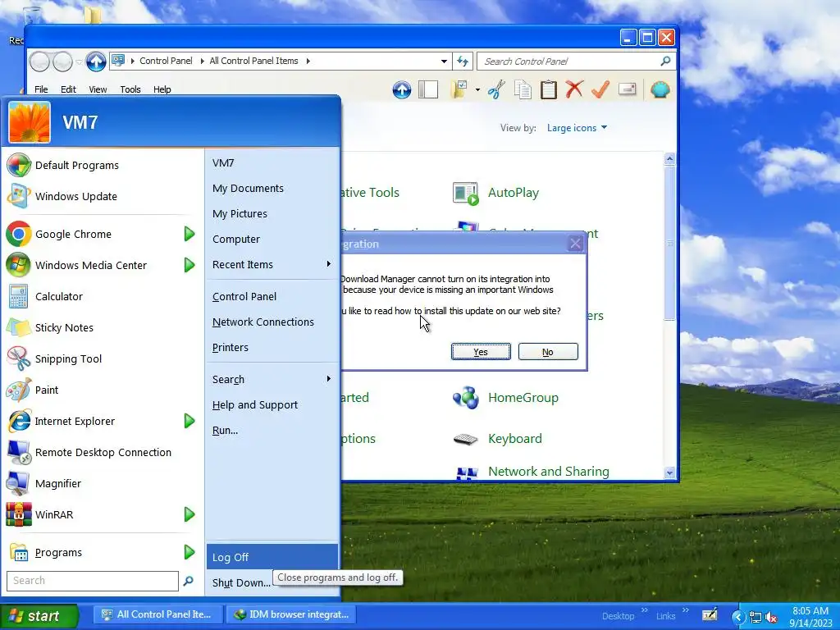Select Control Panel in Start menu
The height and width of the screenshot is (630, 840).
click(x=272, y=296)
